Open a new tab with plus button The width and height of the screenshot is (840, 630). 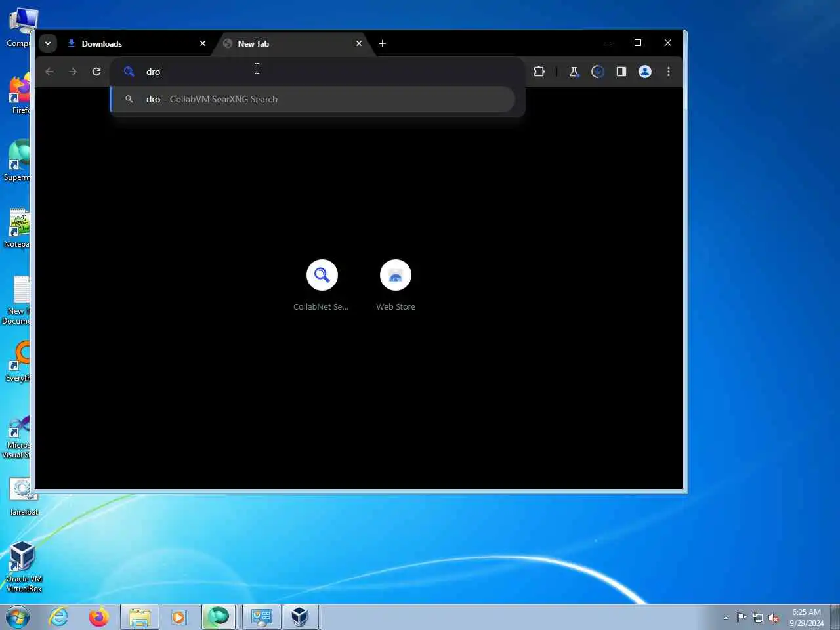(x=383, y=43)
